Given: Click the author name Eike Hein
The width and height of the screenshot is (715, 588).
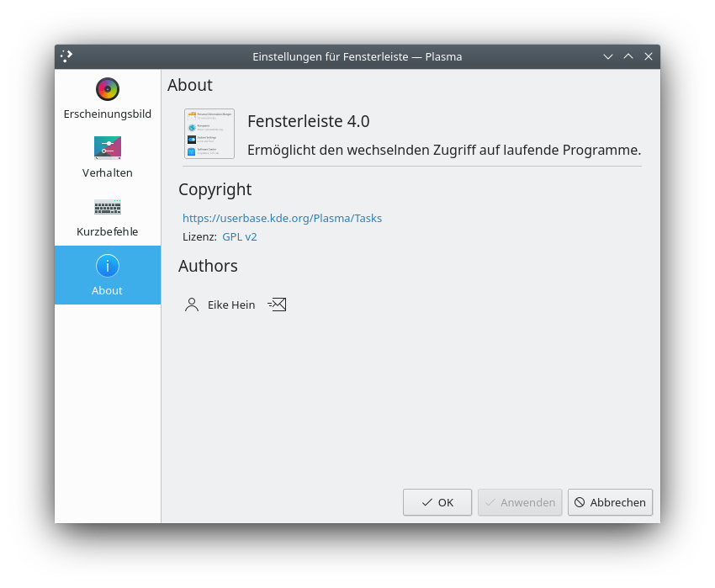Looking at the screenshot, I should [x=231, y=305].
